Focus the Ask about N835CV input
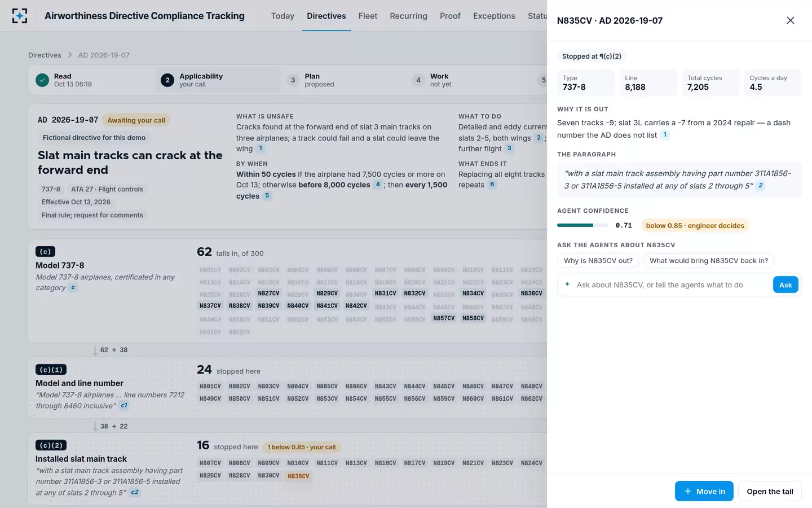The height and width of the screenshot is (508, 812). tap(671, 285)
